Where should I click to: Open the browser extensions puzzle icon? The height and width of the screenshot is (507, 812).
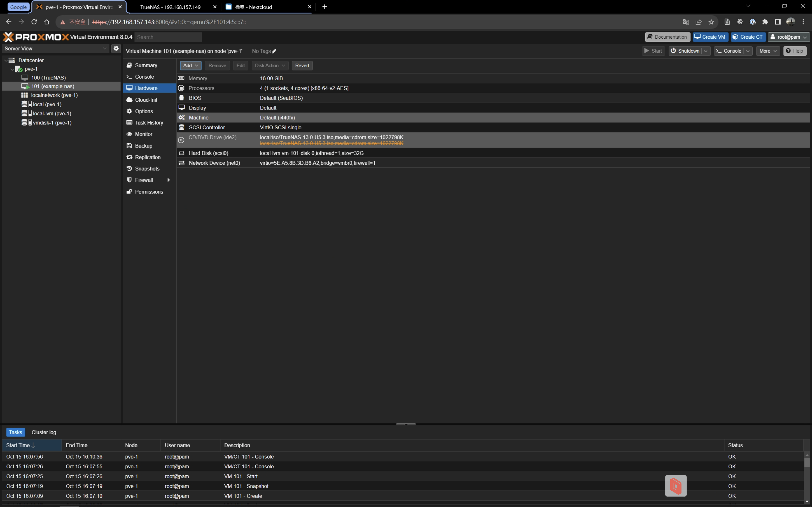(765, 22)
